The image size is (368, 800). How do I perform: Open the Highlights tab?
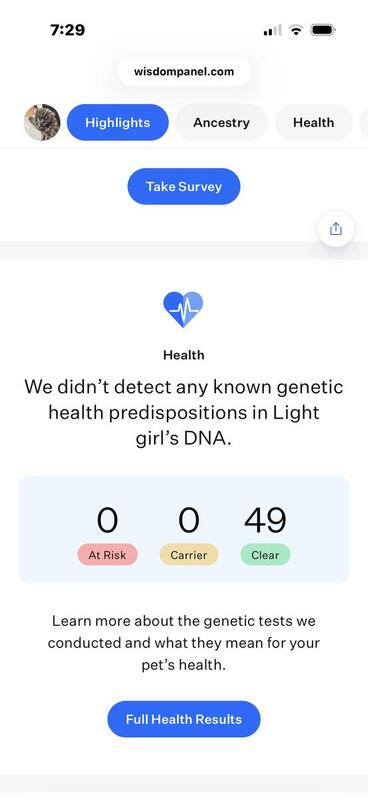(117, 122)
